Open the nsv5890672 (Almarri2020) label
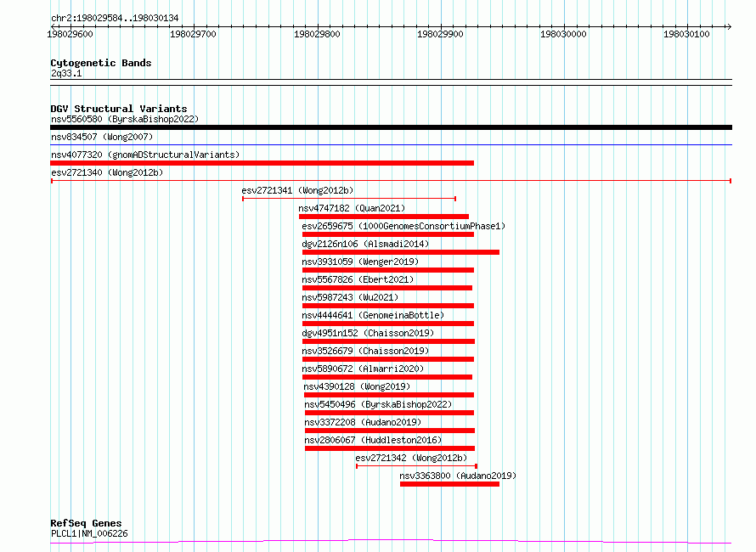 (x=363, y=369)
